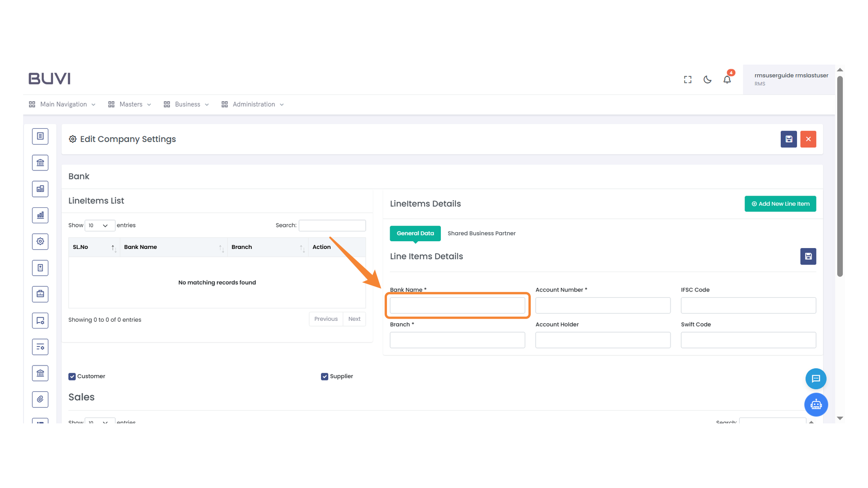Viewport: 868px width, 488px height.
Task: Toggle dark mode with the moon icon
Action: [707, 79]
